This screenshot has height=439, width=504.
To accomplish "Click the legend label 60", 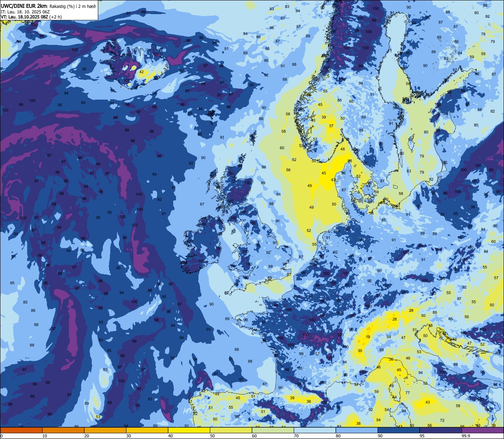I will point(254,436).
